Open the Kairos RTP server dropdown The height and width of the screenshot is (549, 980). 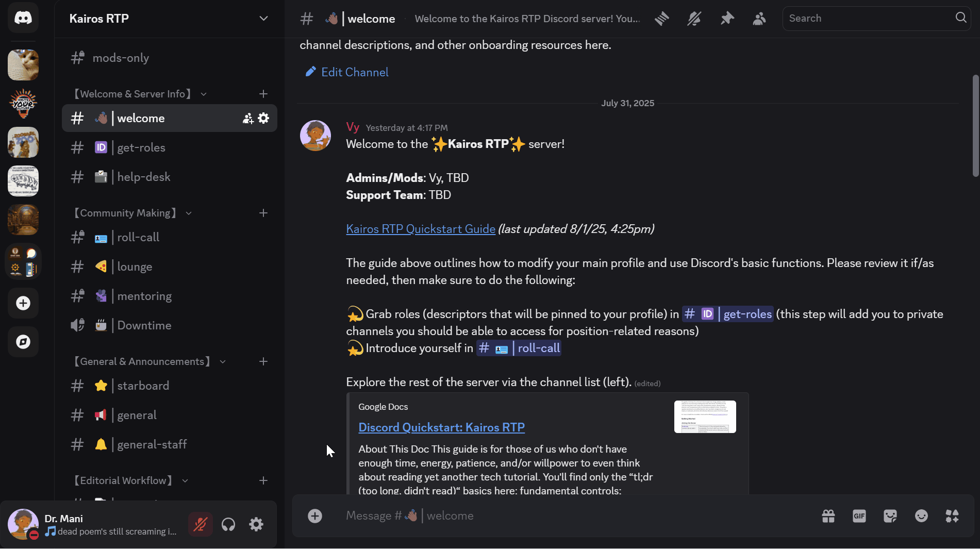[x=263, y=19]
